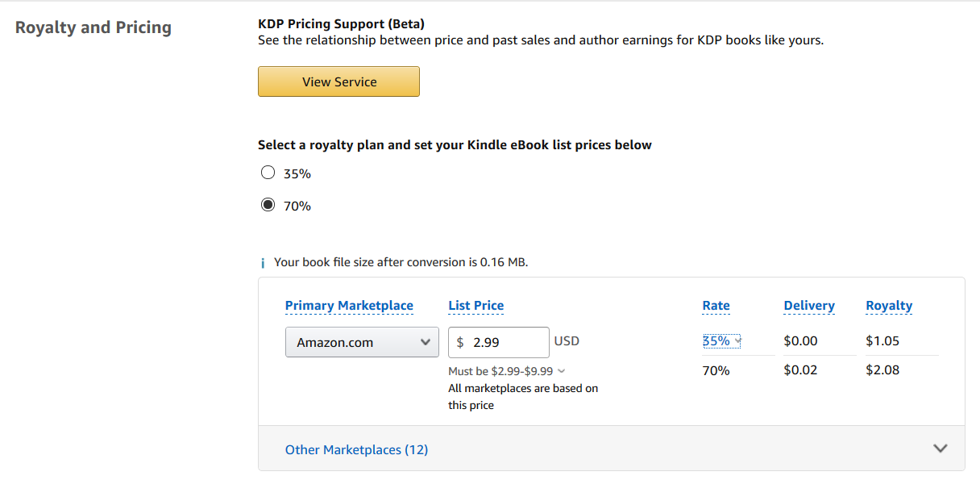
Task: Click the 35% rate link in pricing table
Action: (716, 341)
